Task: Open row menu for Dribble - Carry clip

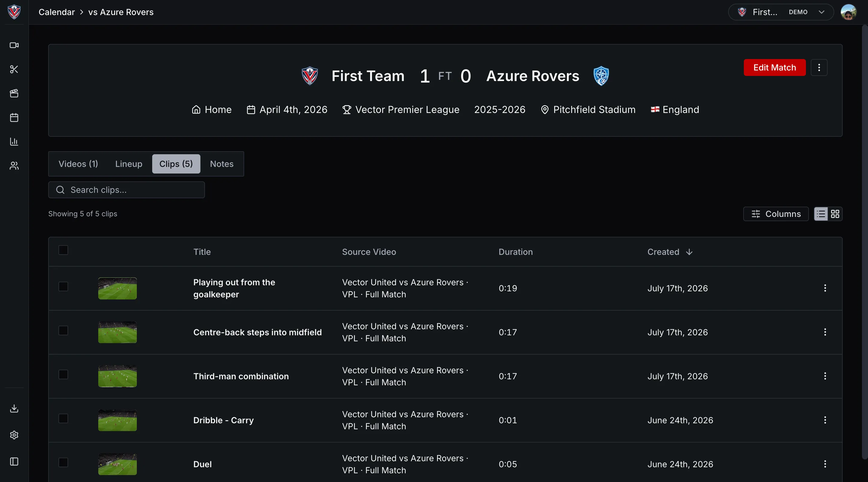Action: pyautogui.click(x=825, y=420)
